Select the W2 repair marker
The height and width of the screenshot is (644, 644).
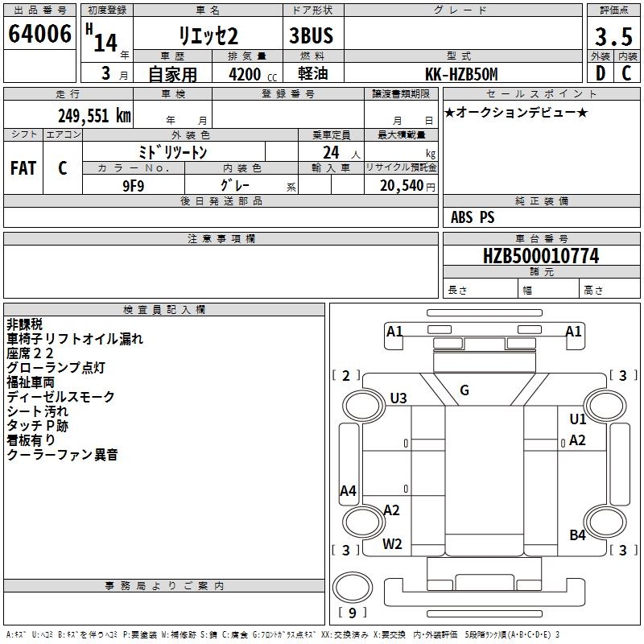[392, 543]
